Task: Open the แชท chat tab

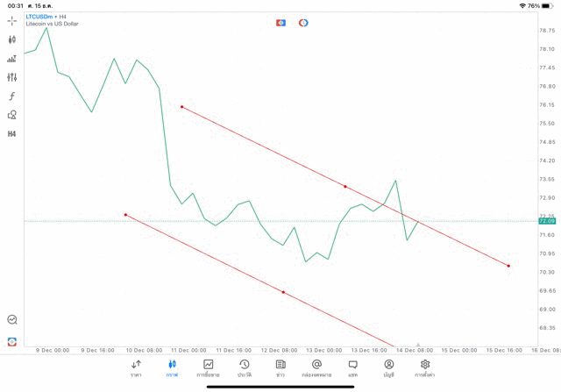Action: pos(352,368)
